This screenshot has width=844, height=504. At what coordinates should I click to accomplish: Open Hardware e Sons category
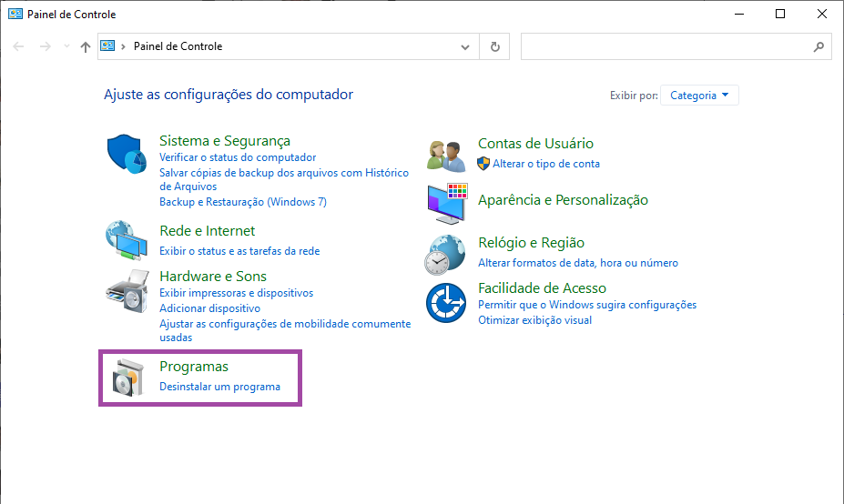pos(213,276)
